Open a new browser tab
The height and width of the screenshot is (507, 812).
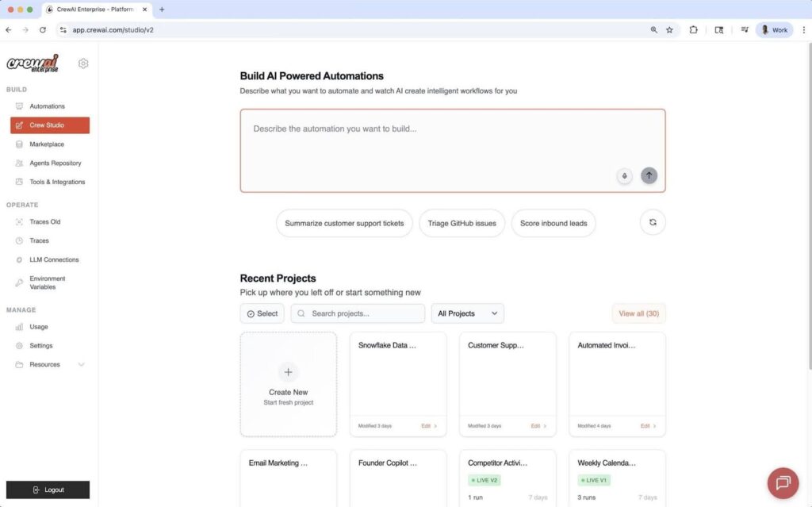(x=162, y=10)
